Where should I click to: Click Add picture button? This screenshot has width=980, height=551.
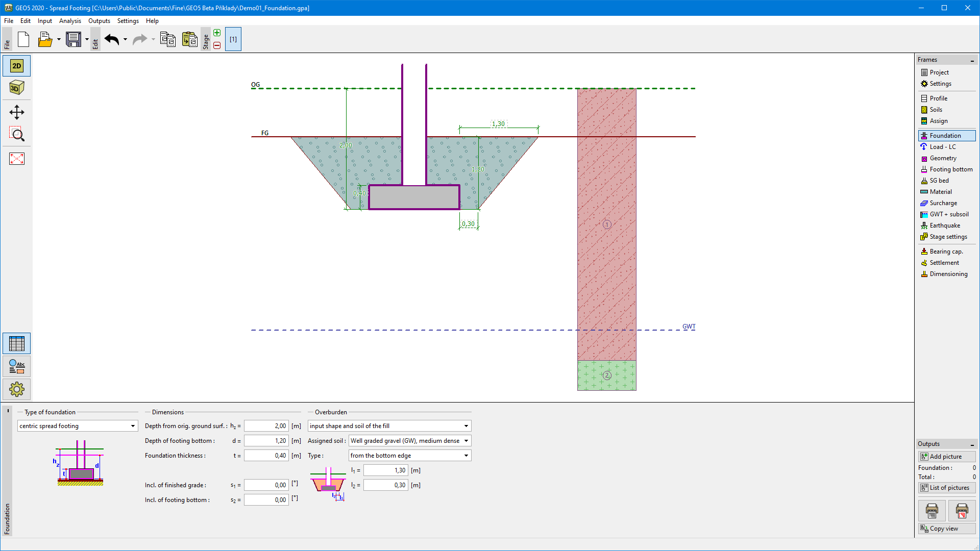point(947,457)
